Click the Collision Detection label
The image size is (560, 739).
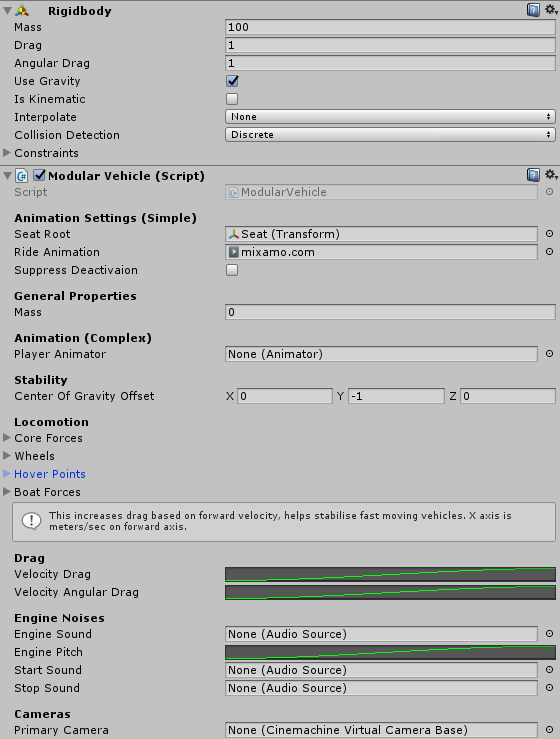[x=67, y=135]
